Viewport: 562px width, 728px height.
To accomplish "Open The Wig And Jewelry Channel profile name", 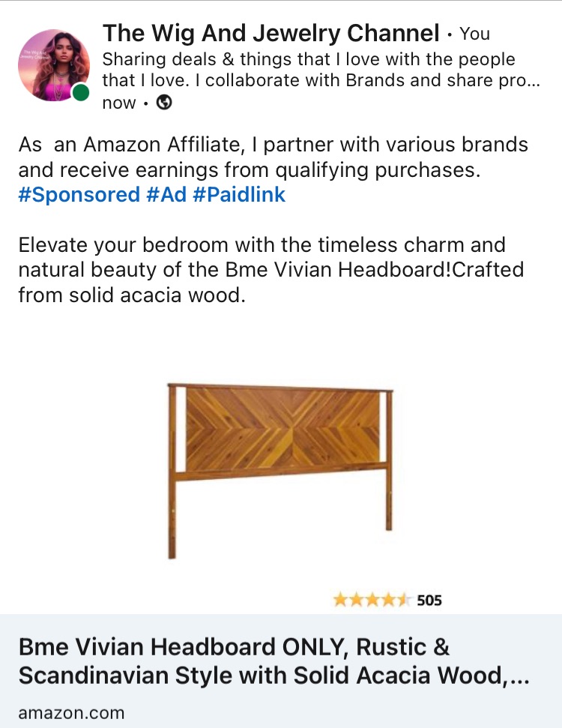I will tap(271, 33).
